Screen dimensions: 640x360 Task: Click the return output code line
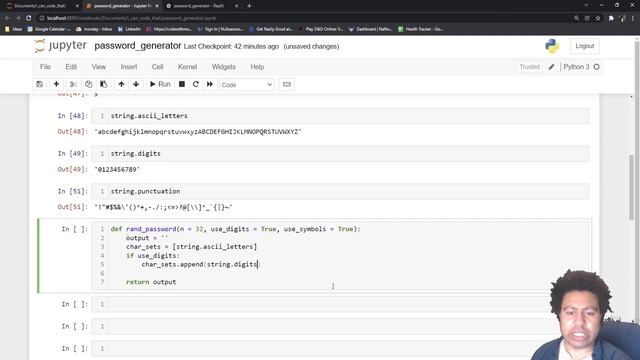pos(151,282)
